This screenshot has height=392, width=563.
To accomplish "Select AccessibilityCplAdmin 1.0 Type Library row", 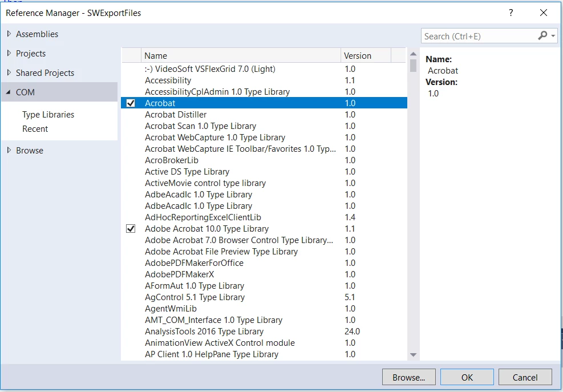I will coord(264,92).
